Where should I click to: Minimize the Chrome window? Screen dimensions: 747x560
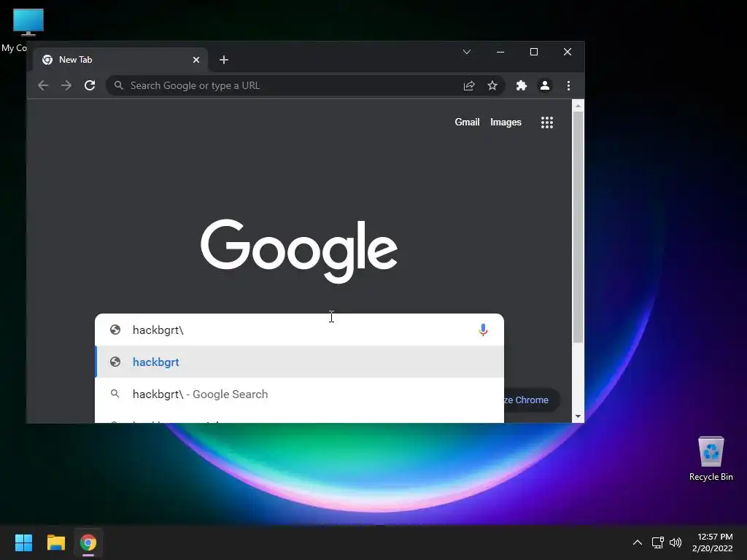(500, 52)
